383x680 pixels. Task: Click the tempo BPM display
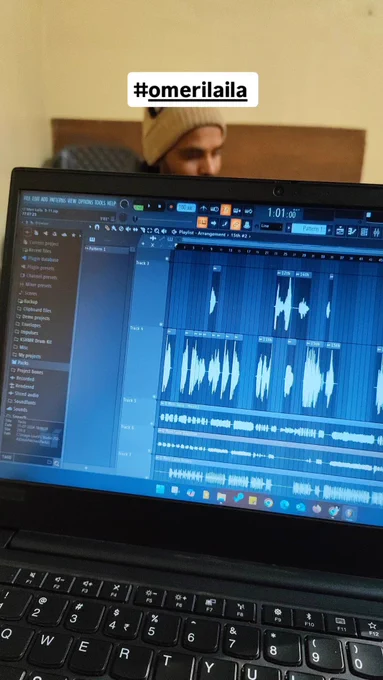187,208
